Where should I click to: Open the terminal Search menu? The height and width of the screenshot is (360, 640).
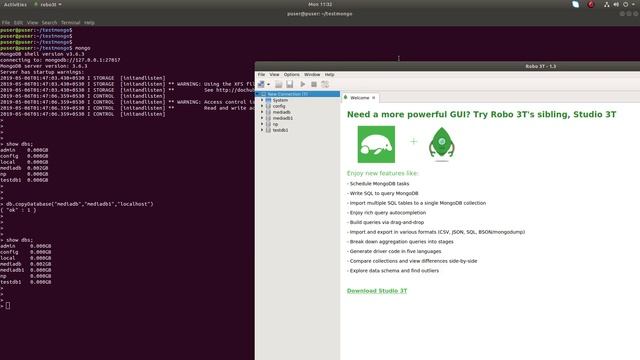pos(49,23)
